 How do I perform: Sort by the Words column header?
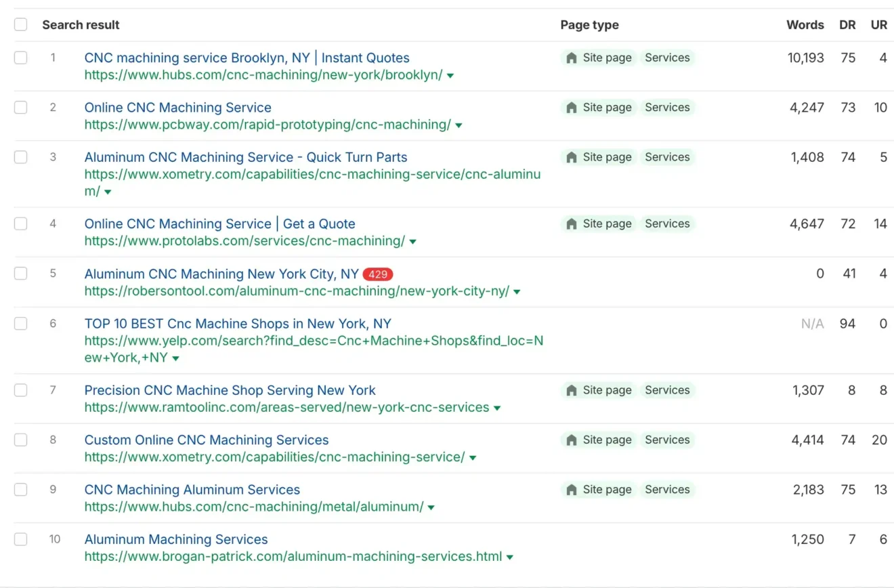coord(805,24)
